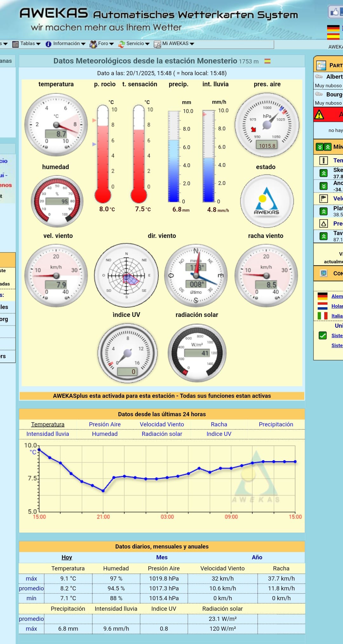Switch to the Hoy tab
The width and height of the screenshot is (343, 644).
click(x=67, y=557)
